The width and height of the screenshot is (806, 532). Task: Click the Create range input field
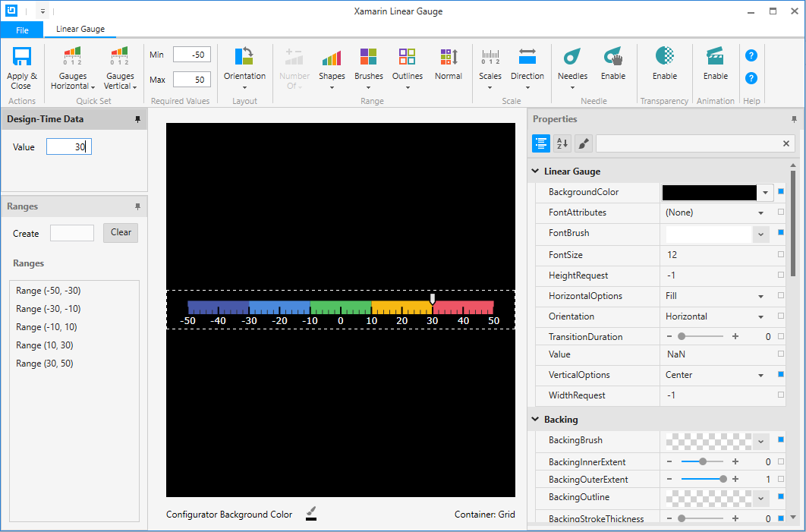click(x=72, y=233)
